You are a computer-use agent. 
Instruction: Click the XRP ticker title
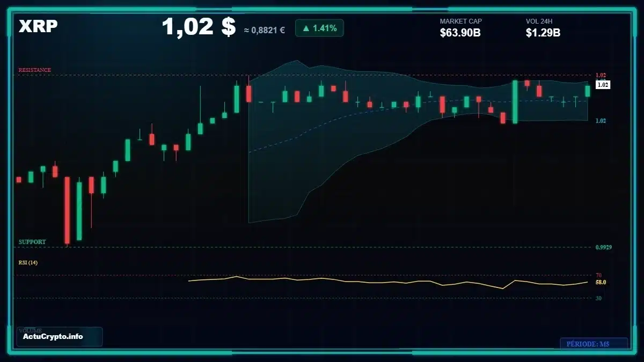[38, 26]
